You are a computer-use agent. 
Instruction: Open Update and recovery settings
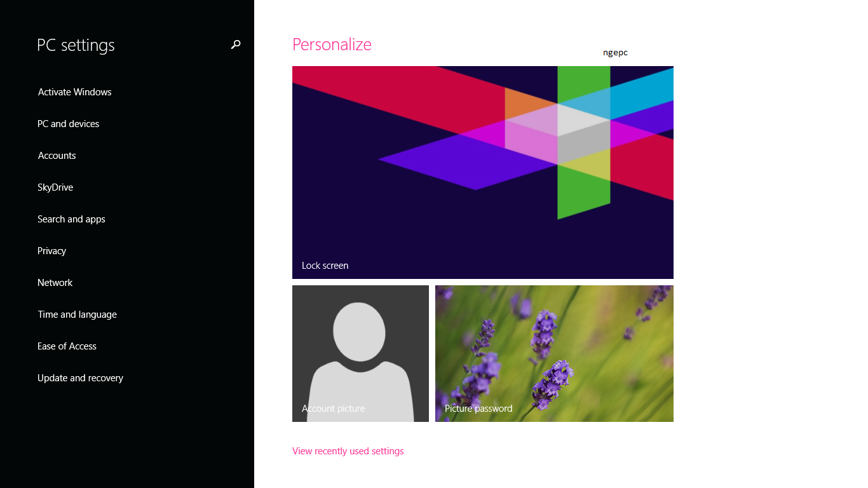click(x=80, y=377)
